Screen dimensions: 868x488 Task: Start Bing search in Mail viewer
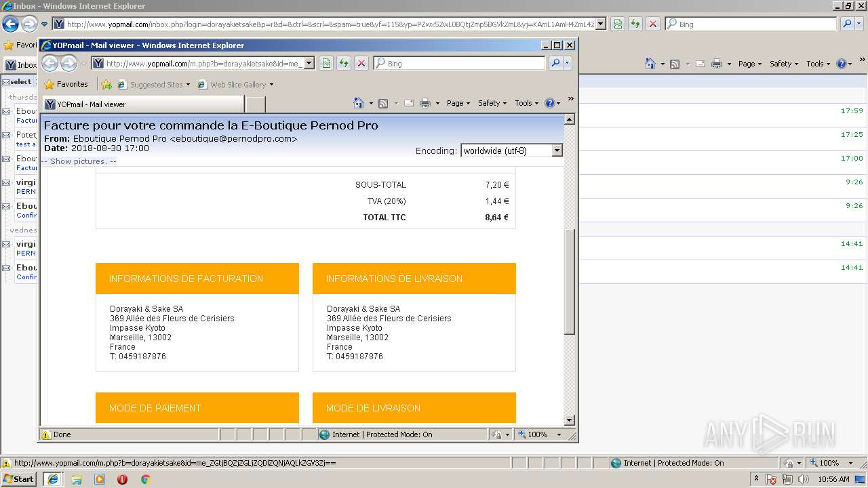(x=555, y=63)
